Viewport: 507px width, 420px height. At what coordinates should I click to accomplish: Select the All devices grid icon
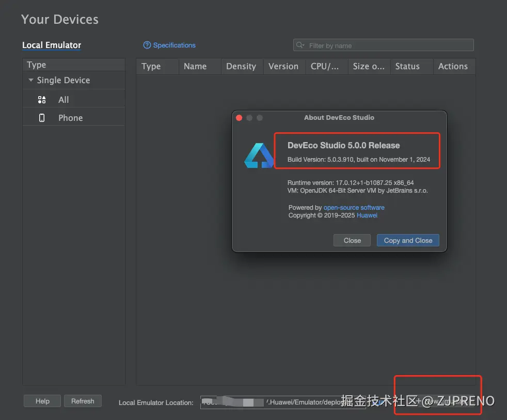42,100
